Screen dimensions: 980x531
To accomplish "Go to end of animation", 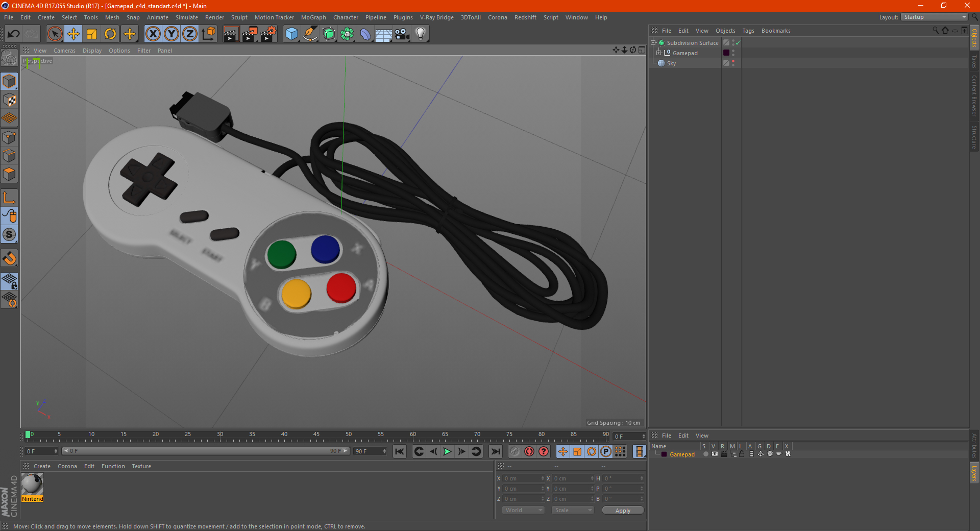I will [496, 451].
